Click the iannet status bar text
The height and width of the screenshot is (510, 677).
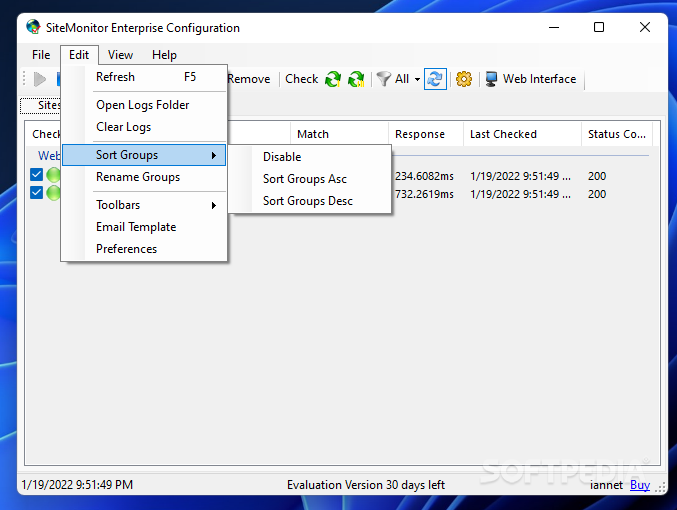point(606,485)
